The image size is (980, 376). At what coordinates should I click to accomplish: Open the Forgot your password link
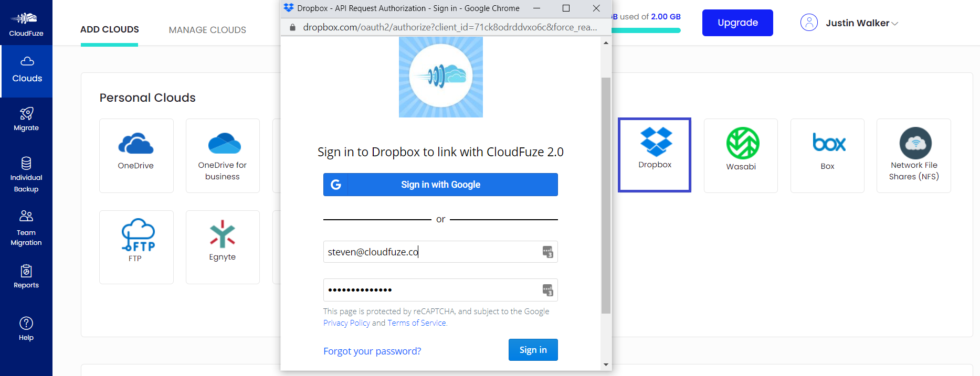click(x=372, y=351)
